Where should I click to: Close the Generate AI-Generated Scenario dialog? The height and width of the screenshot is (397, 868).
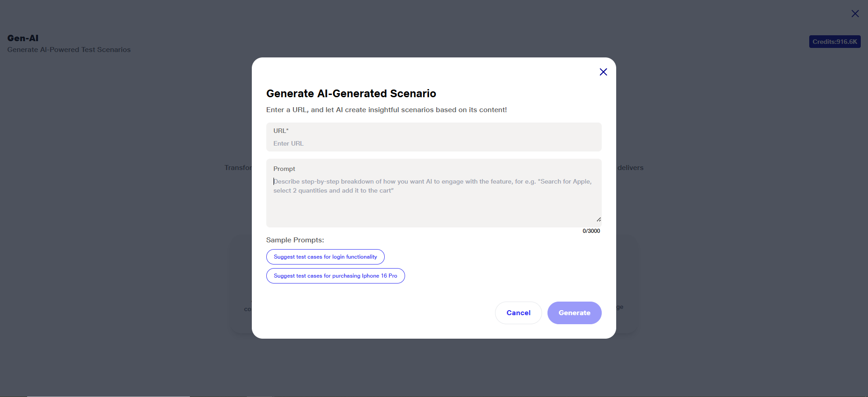(603, 72)
